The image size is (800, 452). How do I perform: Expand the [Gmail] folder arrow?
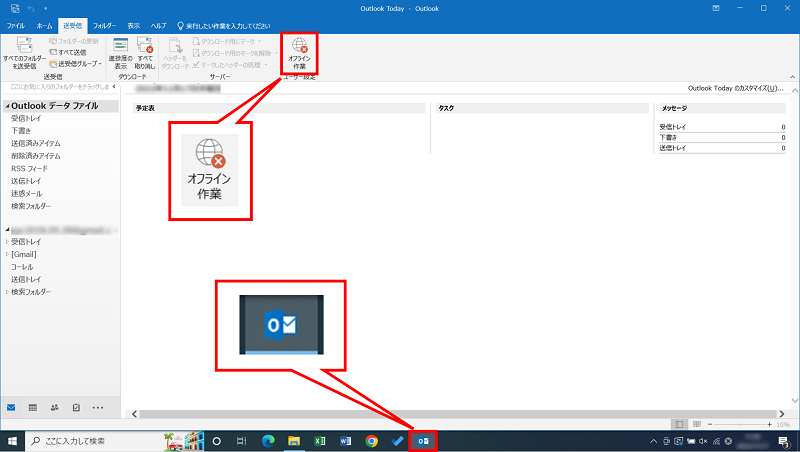tap(7, 254)
